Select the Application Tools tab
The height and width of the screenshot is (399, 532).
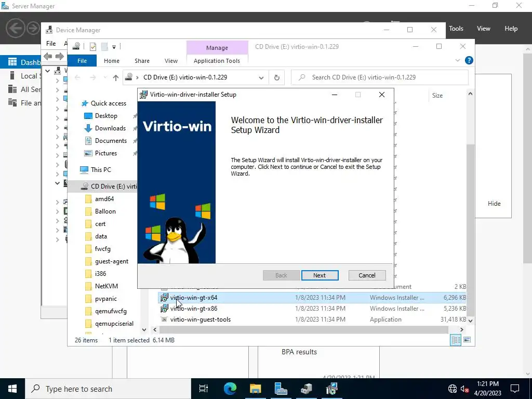pos(217,61)
